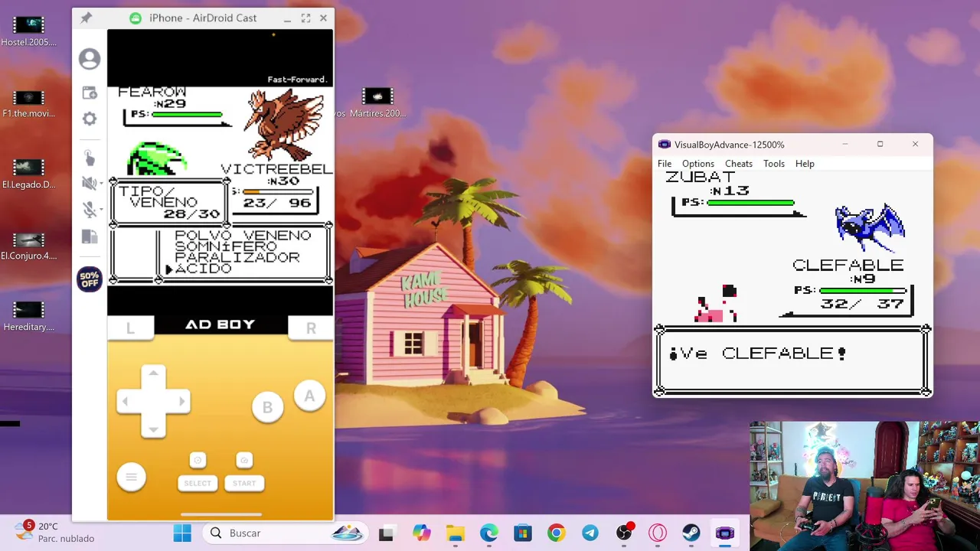This screenshot has width=980, height=551.
Task: Open Microsoft Store from taskbar
Action: (522, 533)
